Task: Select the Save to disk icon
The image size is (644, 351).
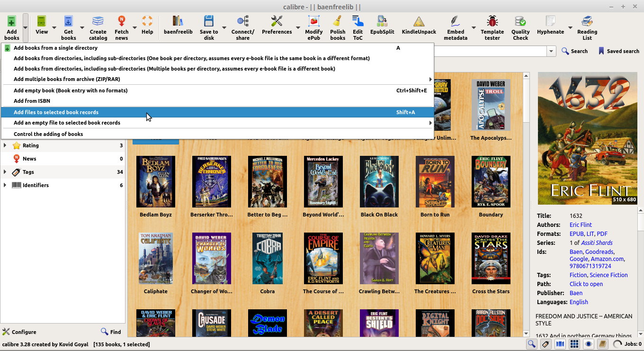Action: pos(209,22)
